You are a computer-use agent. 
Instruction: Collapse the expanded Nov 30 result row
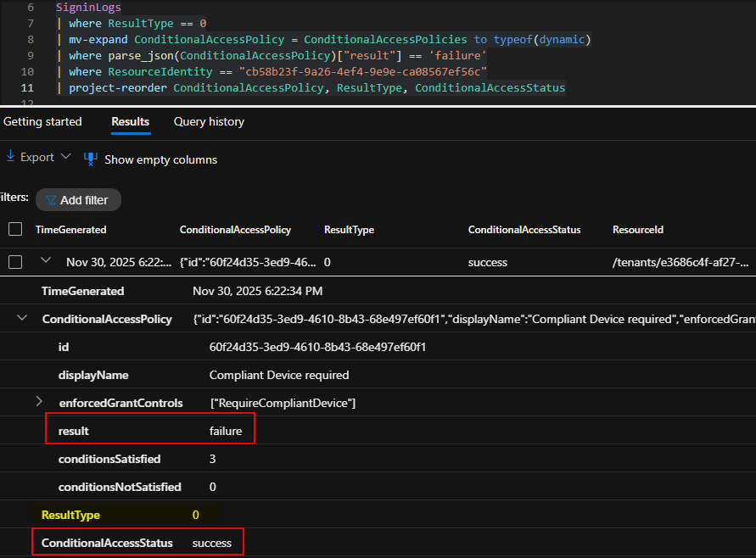(47, 261)
